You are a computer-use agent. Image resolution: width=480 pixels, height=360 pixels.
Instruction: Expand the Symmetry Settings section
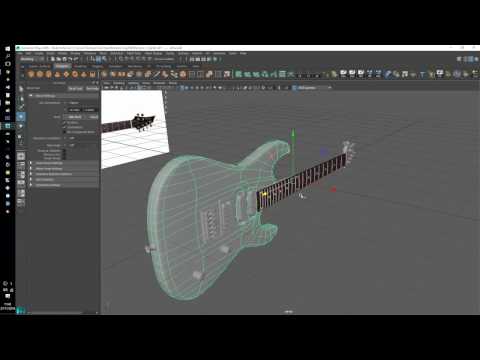(x=63, y=185)
